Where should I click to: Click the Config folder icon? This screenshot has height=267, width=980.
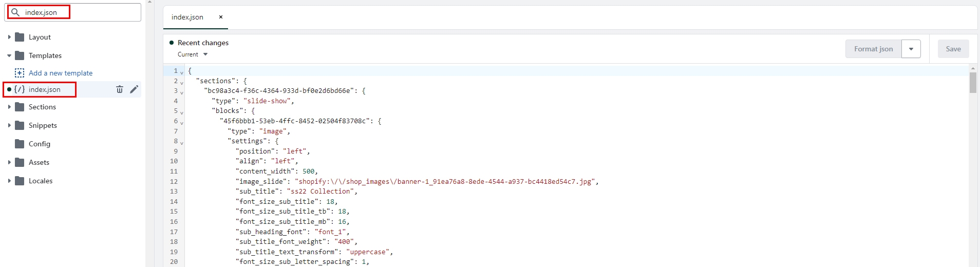click(20, 144)
